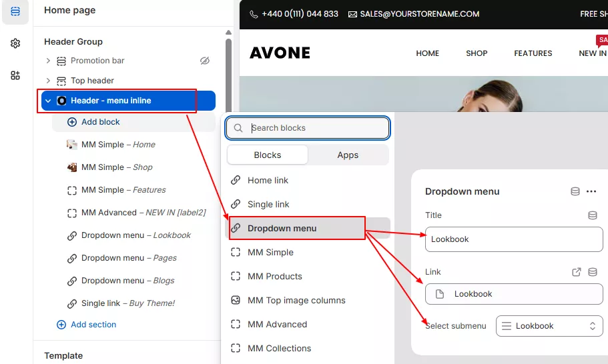Open the external link icon above Link field
Screen dimensions: 608x364
[x=577, y=272]
